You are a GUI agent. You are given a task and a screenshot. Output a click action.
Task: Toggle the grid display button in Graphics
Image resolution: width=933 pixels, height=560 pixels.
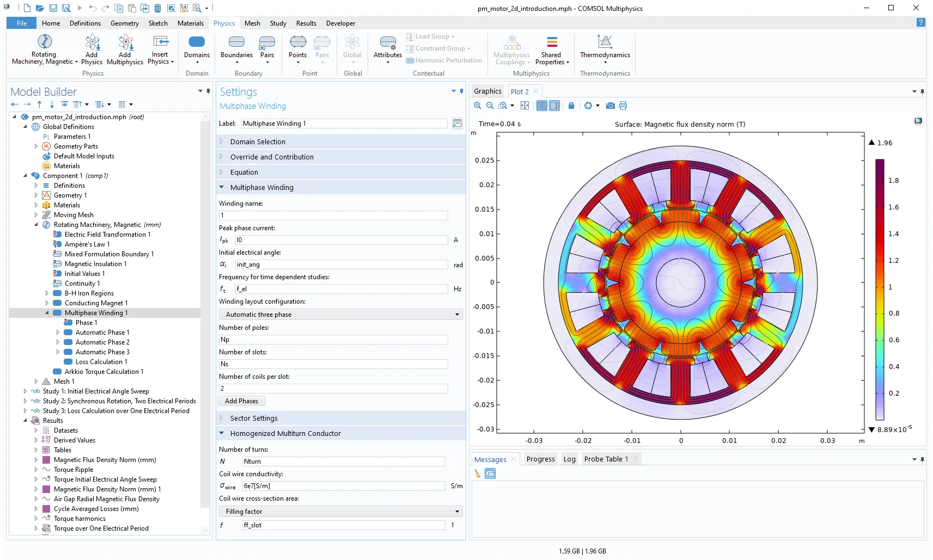(x=542, y=106)
